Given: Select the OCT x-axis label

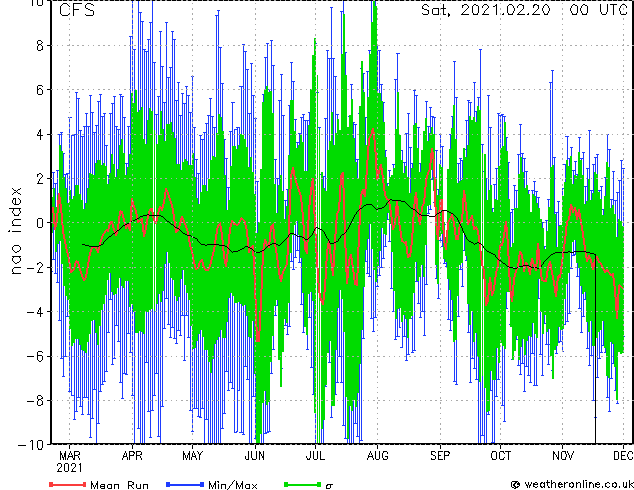Looking at the screenshot, I should pyautogui.click(x=501, y=456).
